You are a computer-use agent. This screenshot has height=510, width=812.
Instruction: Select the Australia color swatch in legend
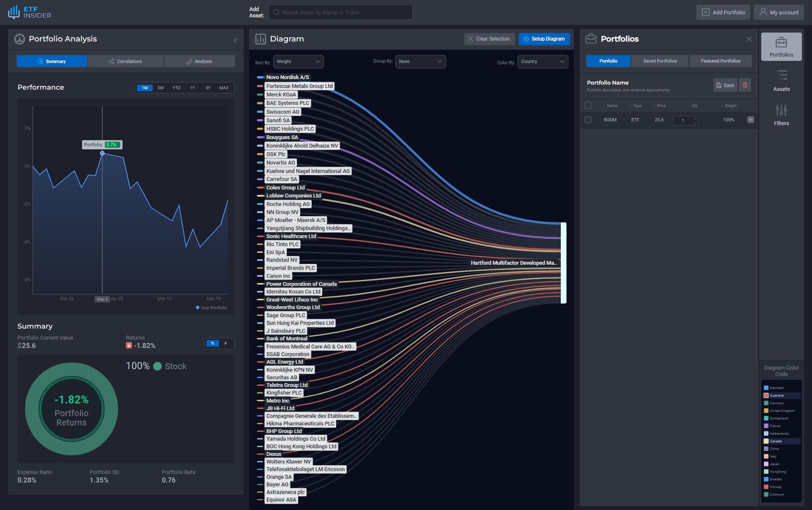(765, 395)
